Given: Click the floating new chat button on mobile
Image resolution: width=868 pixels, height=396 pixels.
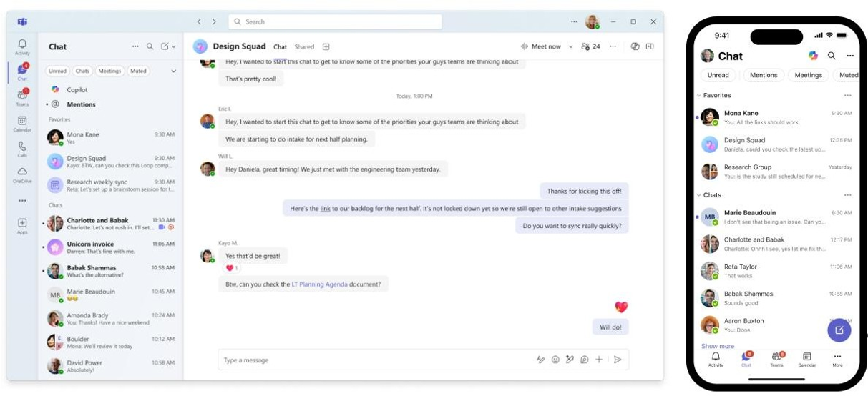Looking at the screenshot, I should pos(839,330).
